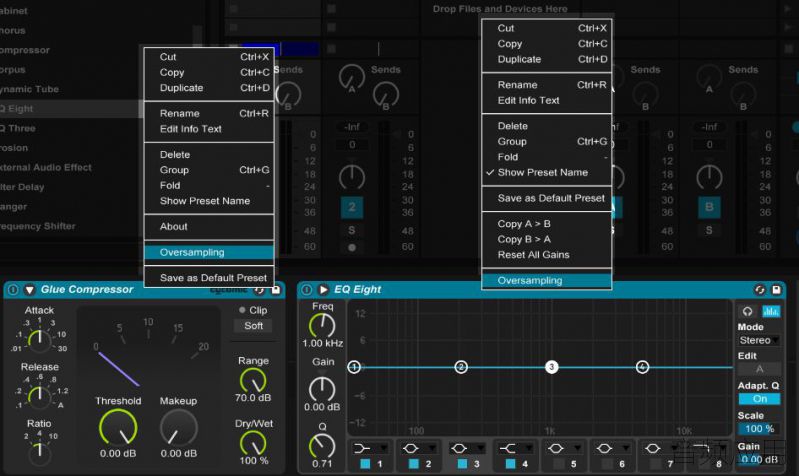Toggle Glue Compressor device activator power icon
The width and height of the screenshot is (799, 476).
point(13,289)
